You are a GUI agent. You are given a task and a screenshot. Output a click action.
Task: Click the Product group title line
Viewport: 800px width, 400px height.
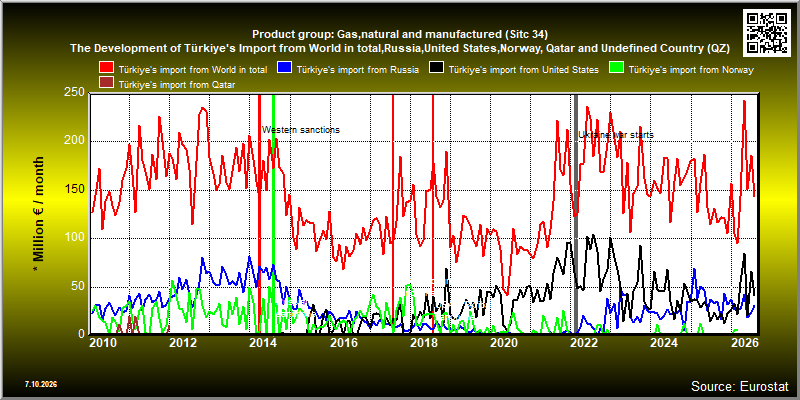click(x=400, y=35)
